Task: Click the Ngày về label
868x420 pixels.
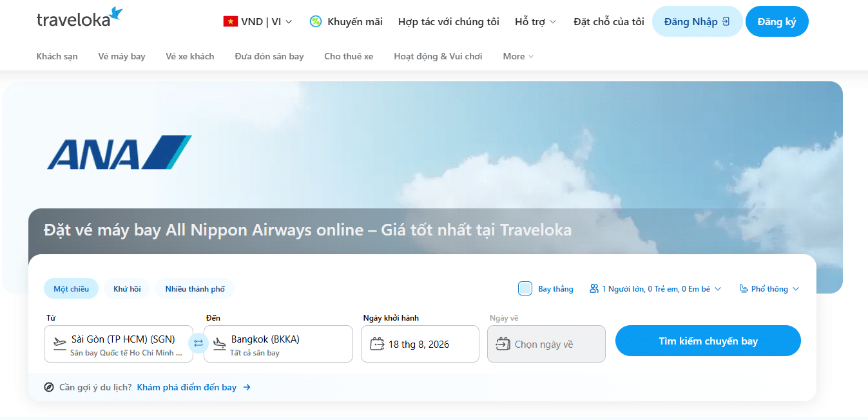Action: 504,318
